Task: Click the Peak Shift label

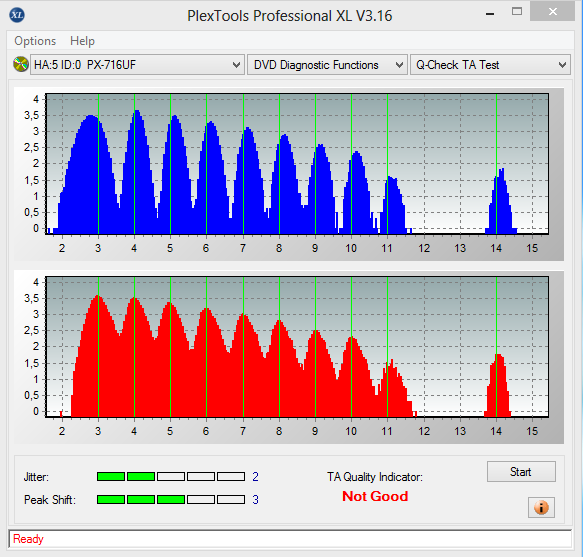Action: point(50,500)
